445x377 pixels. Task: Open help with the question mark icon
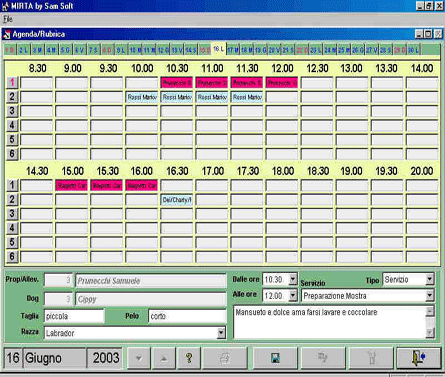189,358
